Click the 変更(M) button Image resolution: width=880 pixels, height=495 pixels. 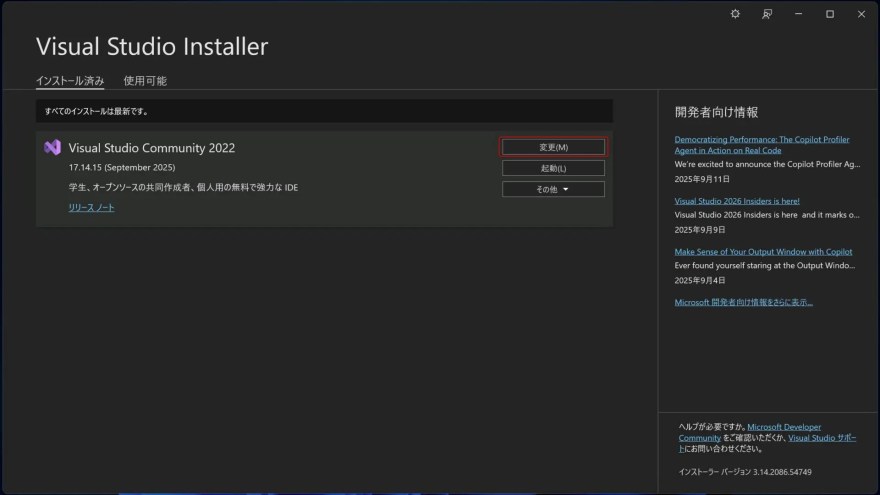click(x=553, y=147)
